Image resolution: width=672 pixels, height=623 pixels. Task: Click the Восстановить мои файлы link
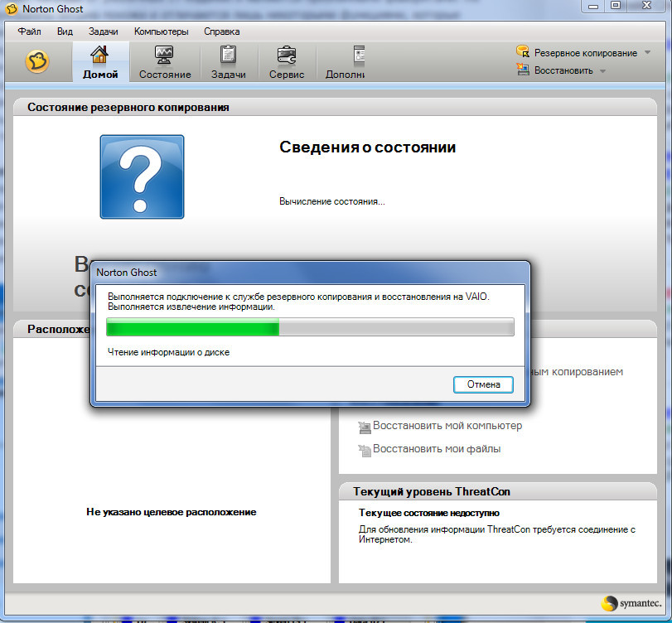pyautogui.click(x=437, y=449)
